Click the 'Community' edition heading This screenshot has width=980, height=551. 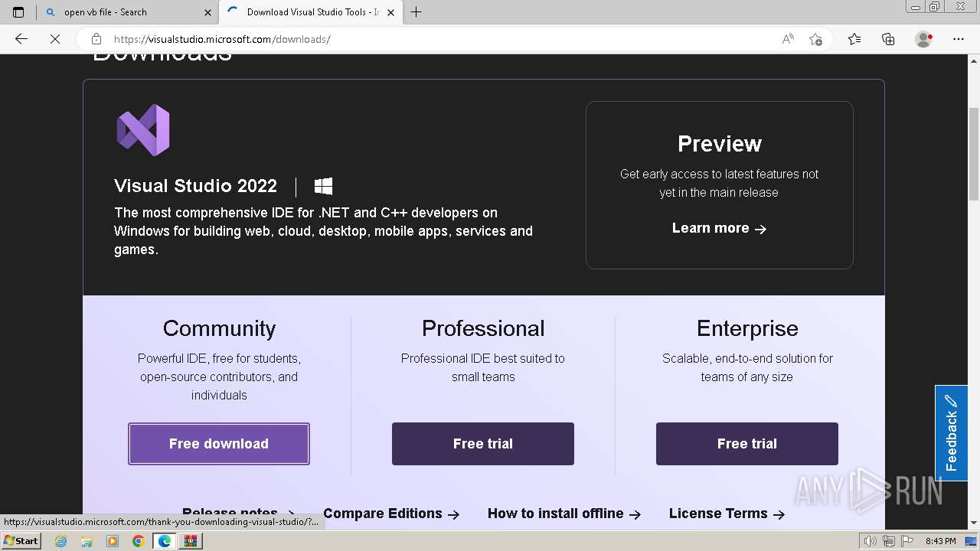pyautogui.click(x=219, y=328)
